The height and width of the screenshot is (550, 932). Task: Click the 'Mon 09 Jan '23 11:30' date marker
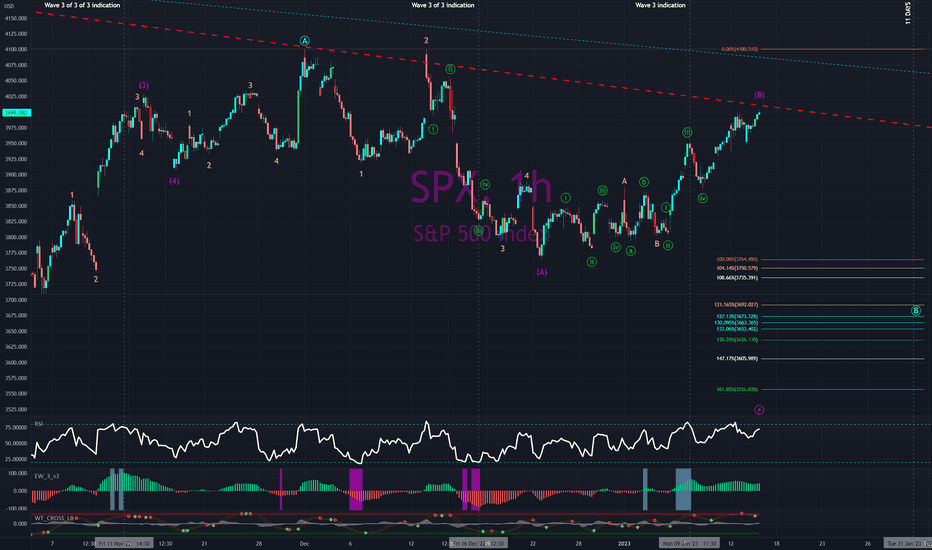(x=689, y=543)
